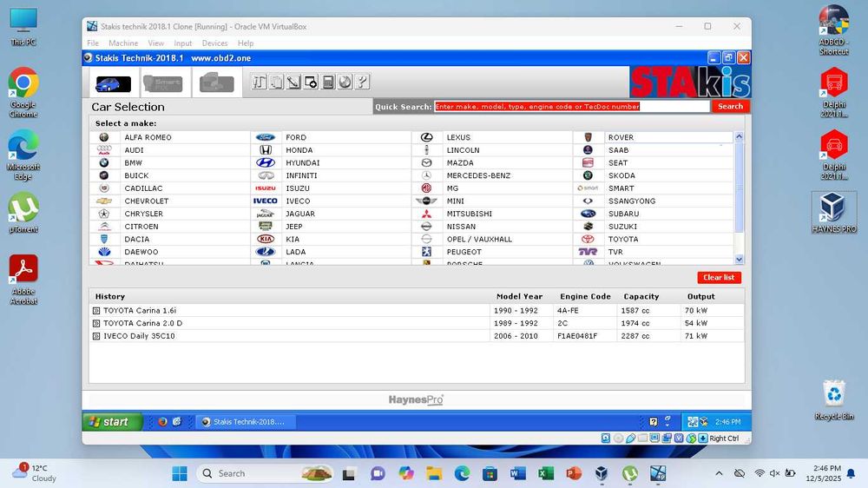
Task: Click the Kia logo
Action: 266,239
